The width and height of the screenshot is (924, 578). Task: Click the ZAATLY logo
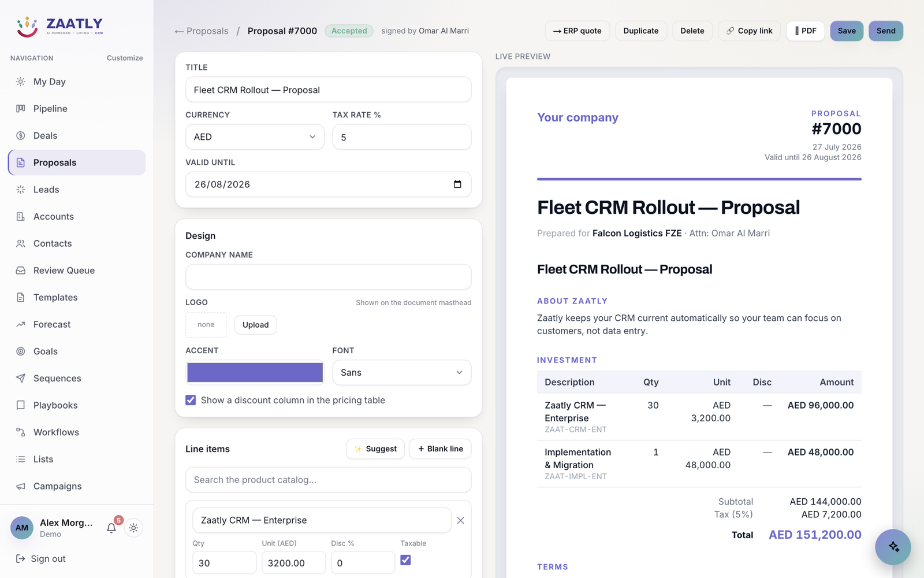(x=60, y=25)
